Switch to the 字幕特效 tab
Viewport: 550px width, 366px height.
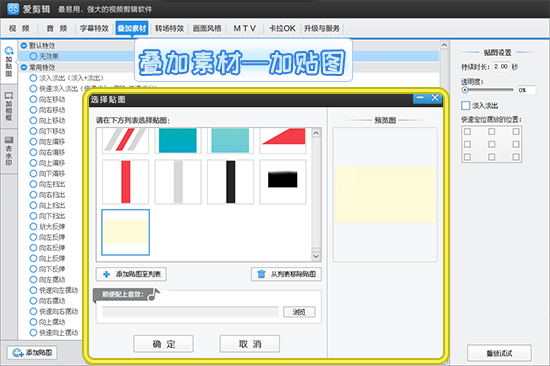pos(94,28)
